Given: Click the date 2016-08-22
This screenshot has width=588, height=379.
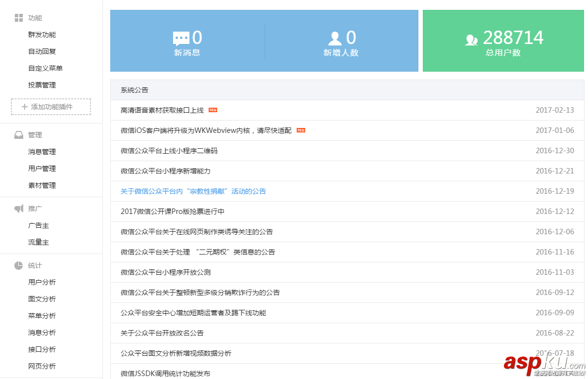Looking at the screenshot, I should (555, 333).
